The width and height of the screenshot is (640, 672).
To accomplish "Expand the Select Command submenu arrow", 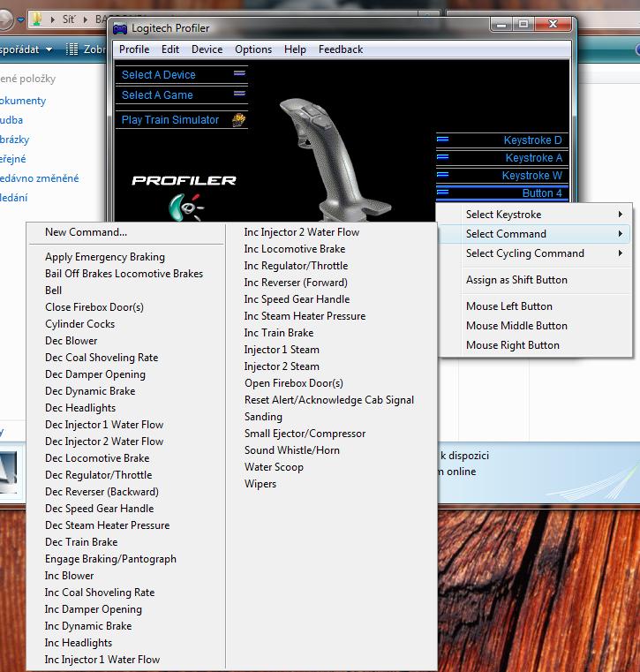I will tap(620, 234).
